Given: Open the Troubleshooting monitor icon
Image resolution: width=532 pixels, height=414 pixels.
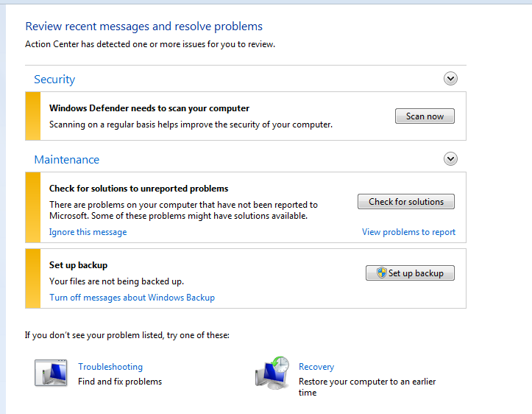Looking at the screenshot, I should 51,373.
